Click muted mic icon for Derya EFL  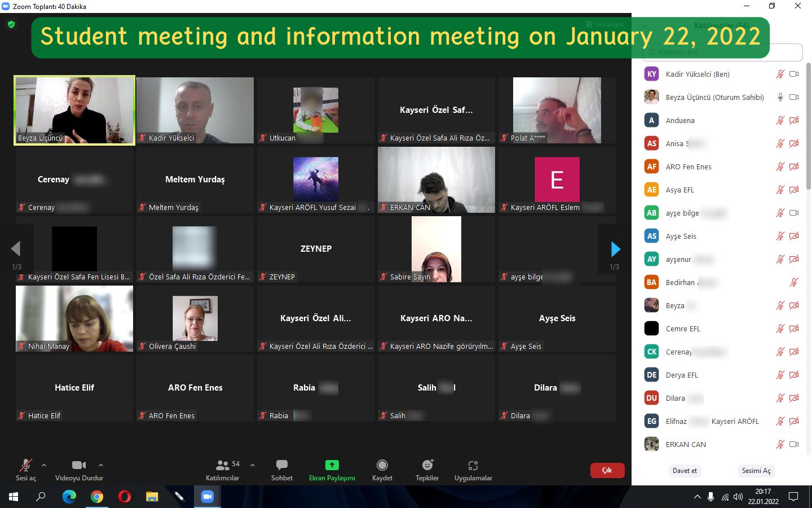(x=780, y=375)
